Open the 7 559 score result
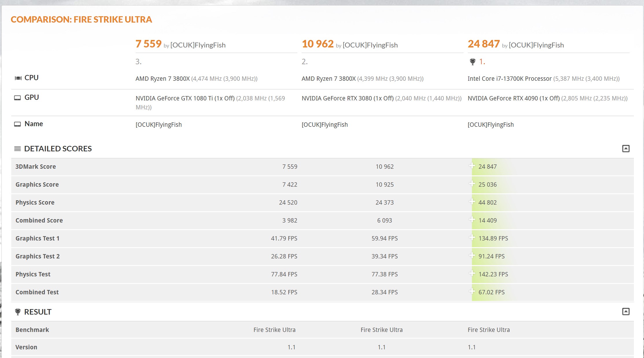This screenshot has width=644, height=358. click(x=148, y=44)
